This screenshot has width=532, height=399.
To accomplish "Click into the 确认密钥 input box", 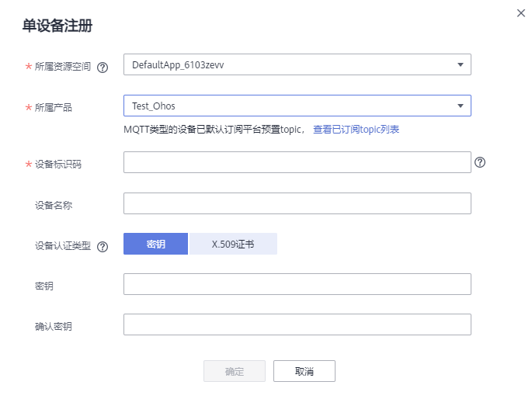I will click(x=297, y=324).
